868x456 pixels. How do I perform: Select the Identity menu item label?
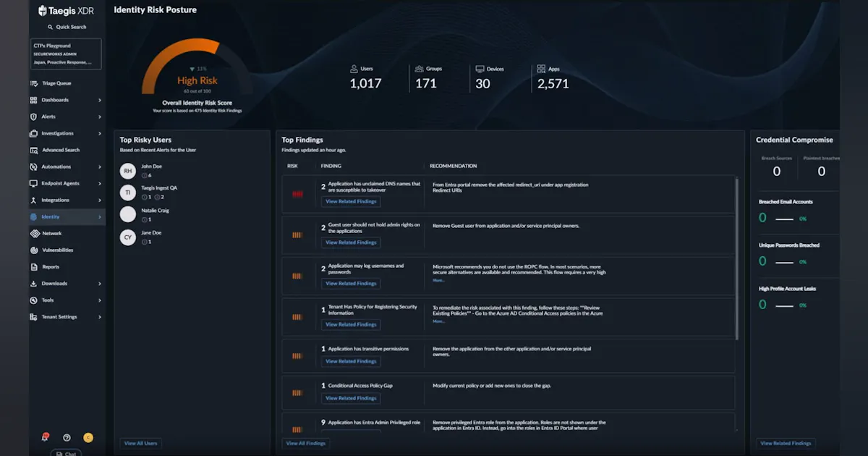click(x=51, y=216)
